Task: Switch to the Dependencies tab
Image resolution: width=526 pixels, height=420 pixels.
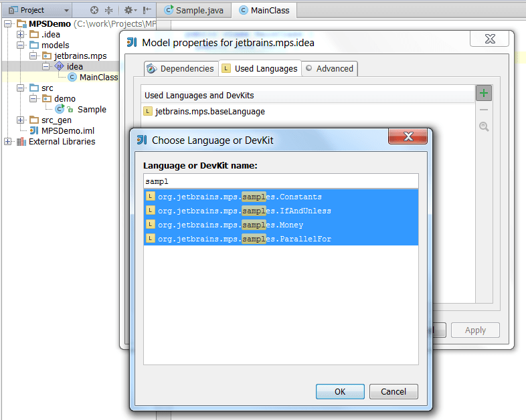Action: pyautogui.click(x=181, y=69)
